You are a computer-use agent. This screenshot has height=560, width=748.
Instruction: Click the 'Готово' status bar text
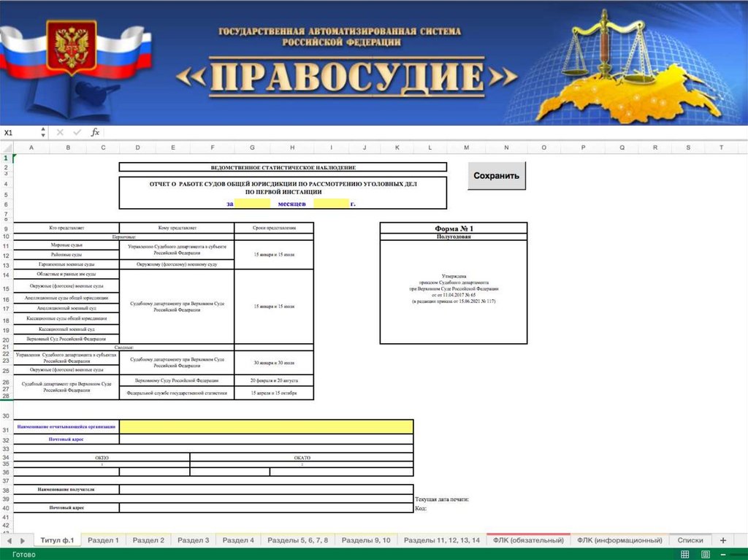pos(24,554)
